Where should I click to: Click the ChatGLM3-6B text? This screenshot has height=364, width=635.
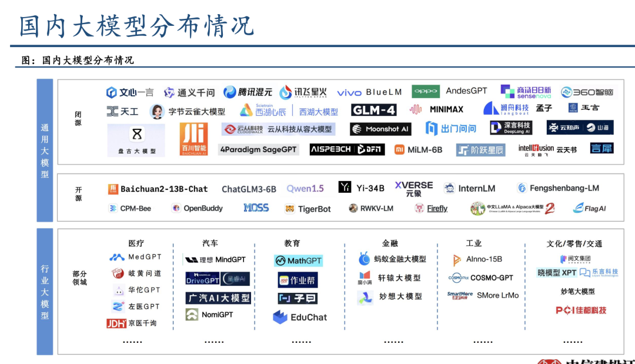(249, 189)
